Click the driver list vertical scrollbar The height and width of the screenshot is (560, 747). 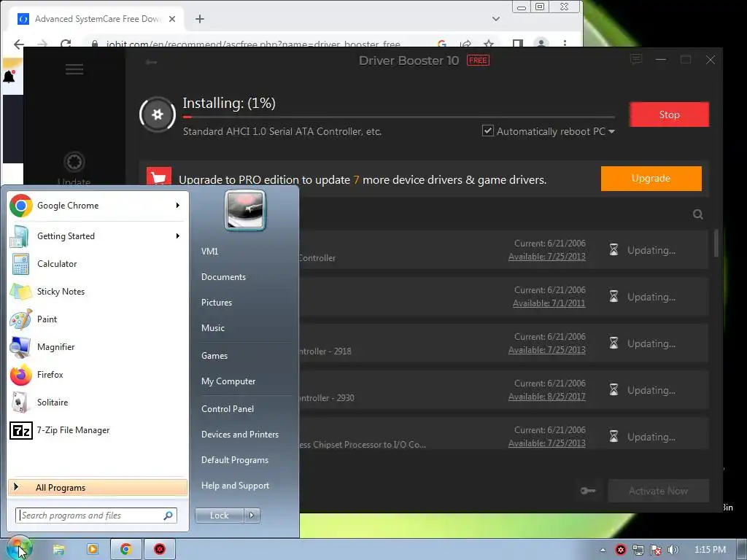coord(716,244)
